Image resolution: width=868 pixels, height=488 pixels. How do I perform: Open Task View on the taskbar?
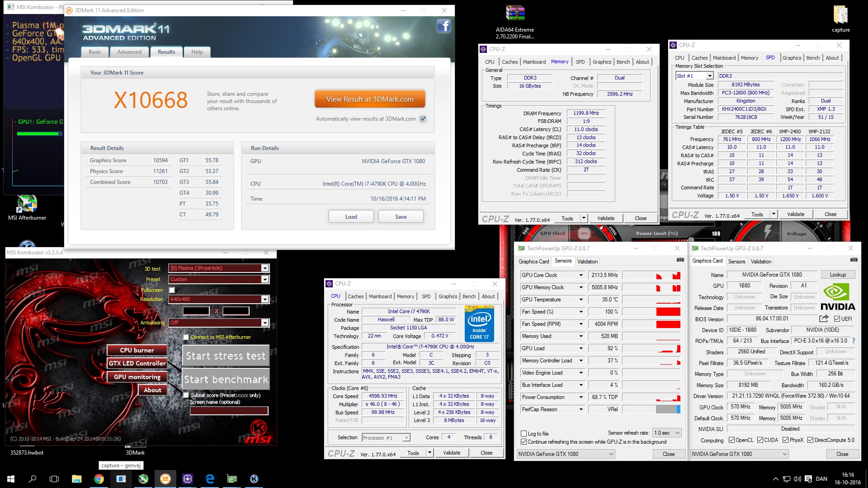tap(54, 479)
